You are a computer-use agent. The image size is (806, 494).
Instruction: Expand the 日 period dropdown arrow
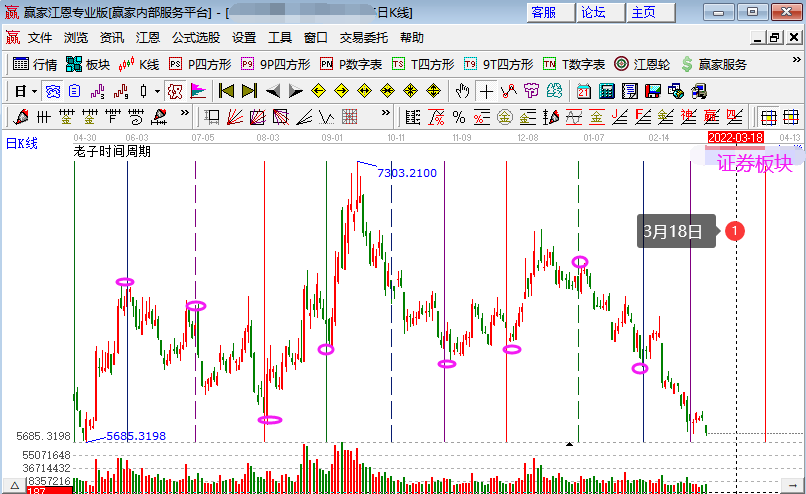pos(34,92)
